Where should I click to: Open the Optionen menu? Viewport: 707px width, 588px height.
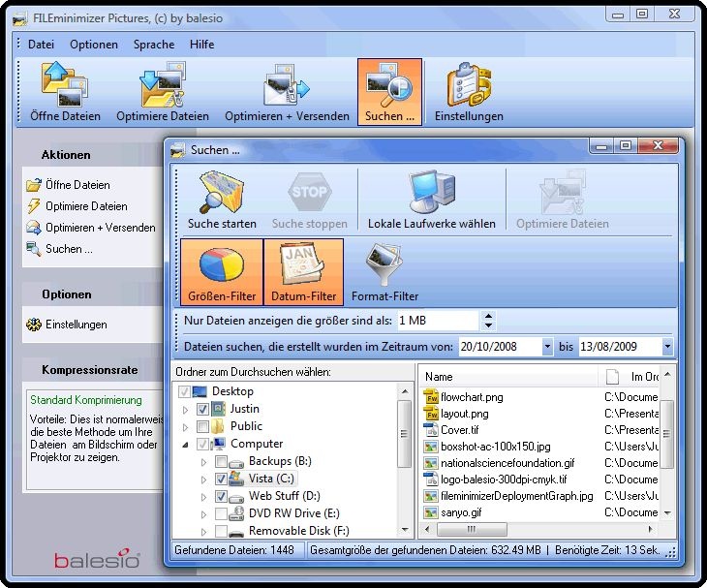point(94,45)
